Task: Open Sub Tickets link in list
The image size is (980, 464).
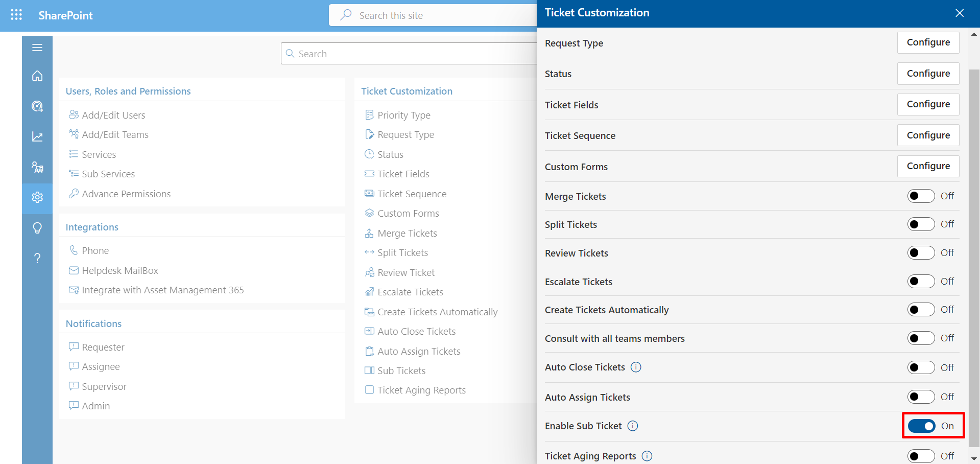Action: [401, 371]
